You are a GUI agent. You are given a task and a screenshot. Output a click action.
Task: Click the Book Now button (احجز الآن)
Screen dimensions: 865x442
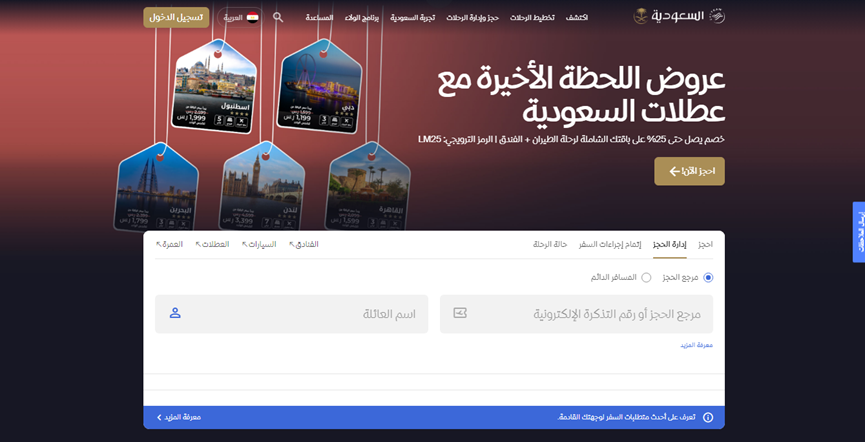coord(689,171)
